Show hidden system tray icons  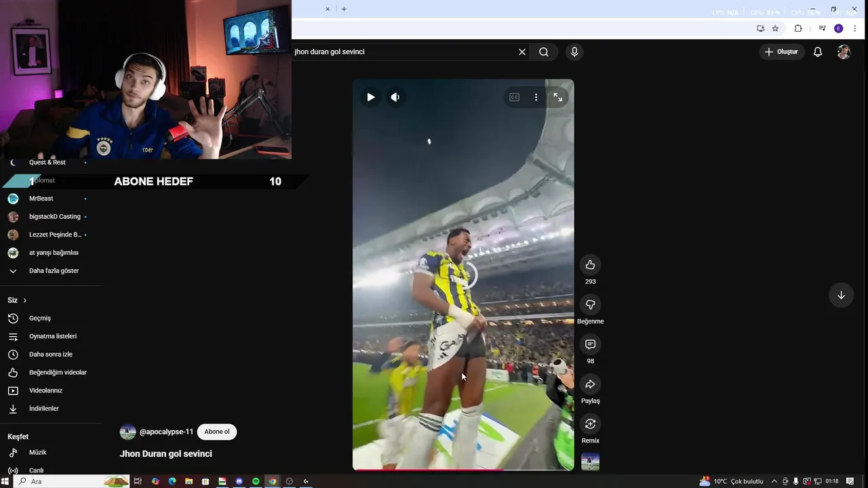click(774, 481)
